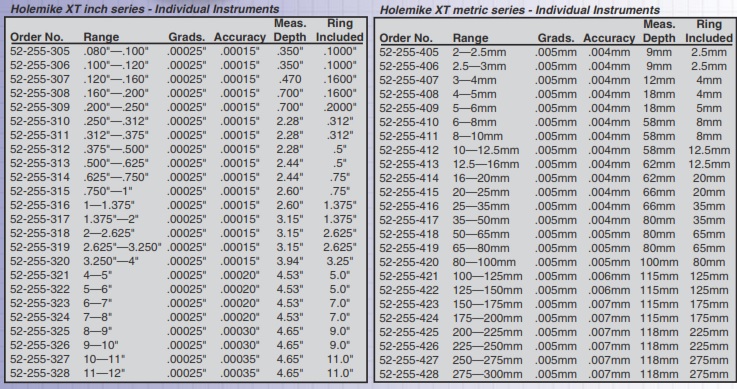Screen dimensions: 737x389
Task: Click accuracy .00035" in row 52-255-327
Action: click(240, 359)
